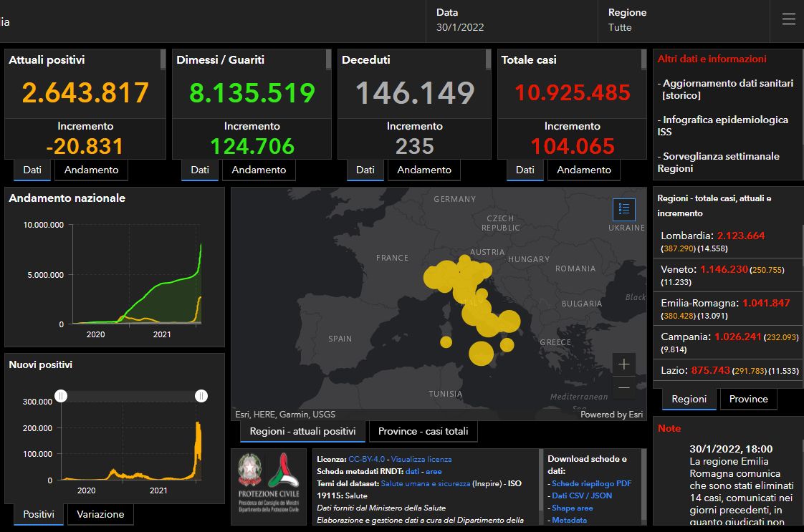Open the hamburger menu icon
The width and height of the screenshot is (804, 532).
pos(788,20)
